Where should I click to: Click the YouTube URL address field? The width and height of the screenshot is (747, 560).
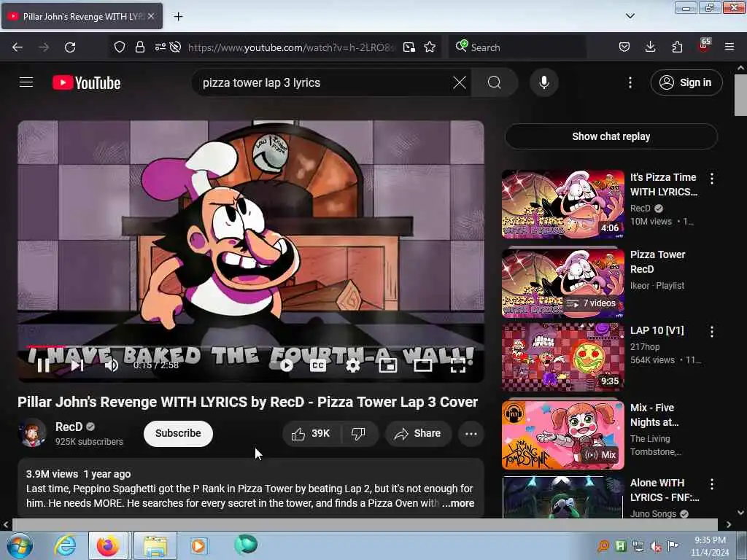pyautogui.click(x=292, y=47)
